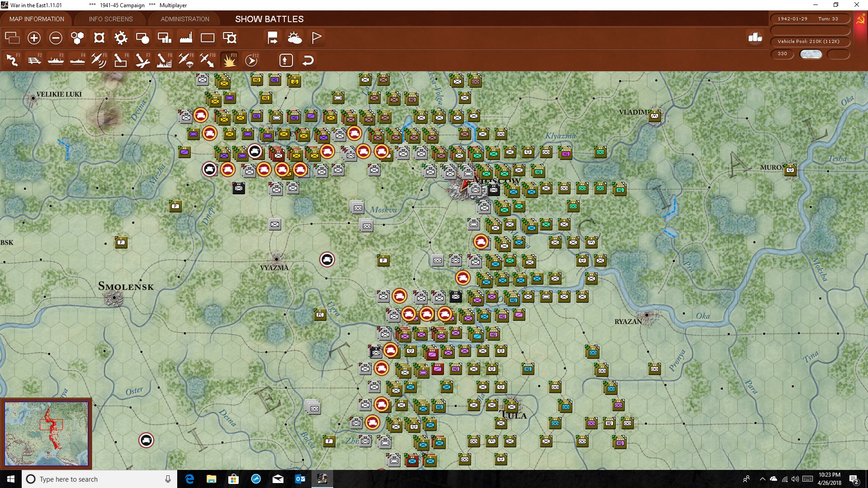Open File Explorer from taskbar
868x488 pixels.
point(211,479)
